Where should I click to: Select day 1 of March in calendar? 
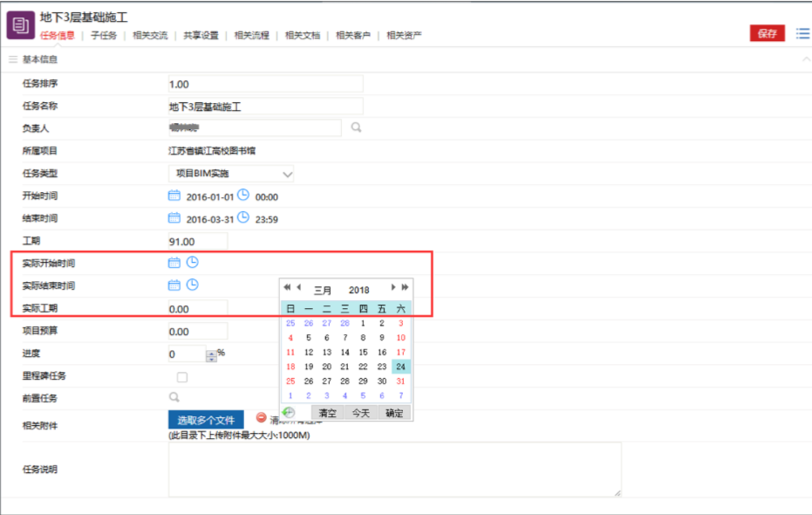tap(363, 323)
